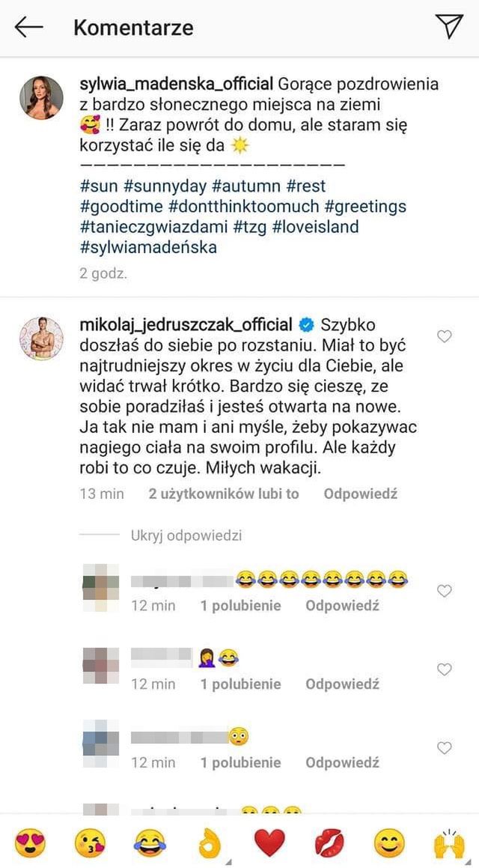Open mikolaj_jedruszczak_official username profile
The height and width of the screenshot is (868, 479).
click(x=186, y=324)
